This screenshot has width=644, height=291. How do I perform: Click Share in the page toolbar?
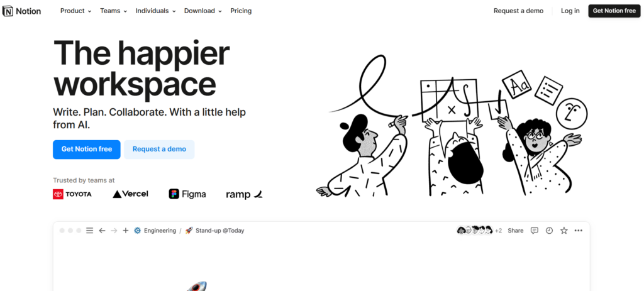pyautogui.click(x=516, y=231)
